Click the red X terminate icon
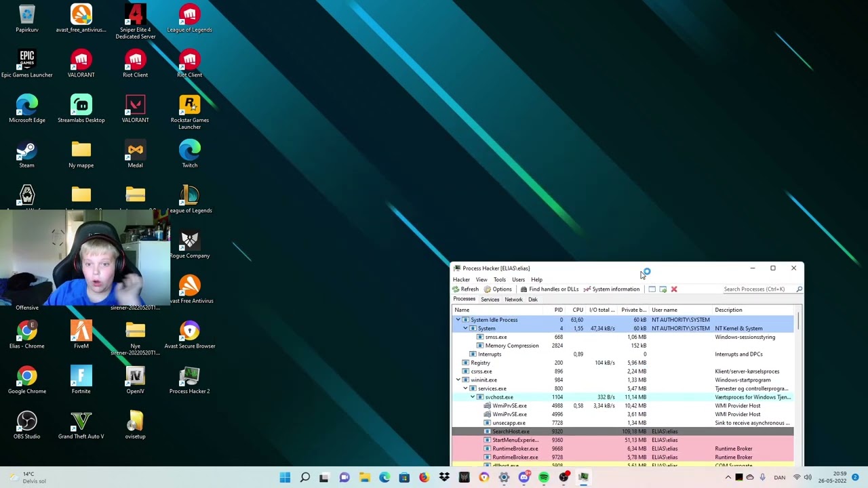 (673, 289)
